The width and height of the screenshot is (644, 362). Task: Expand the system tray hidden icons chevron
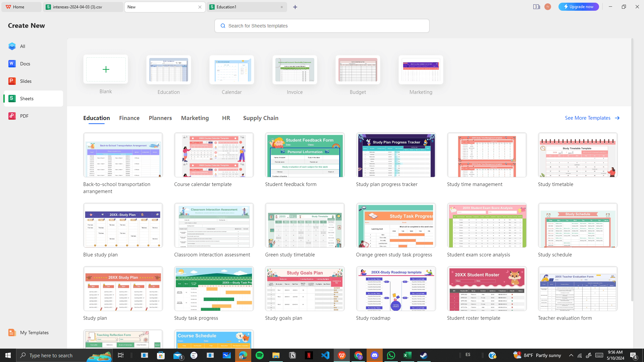pos(571,355)
